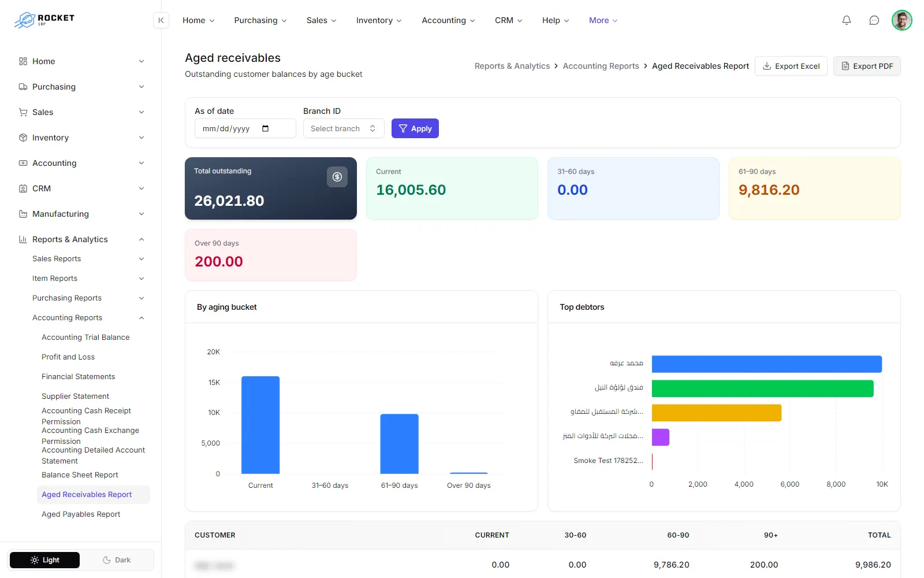
Task: Open the Balance Sheet Report
Action: click(80, 475)
